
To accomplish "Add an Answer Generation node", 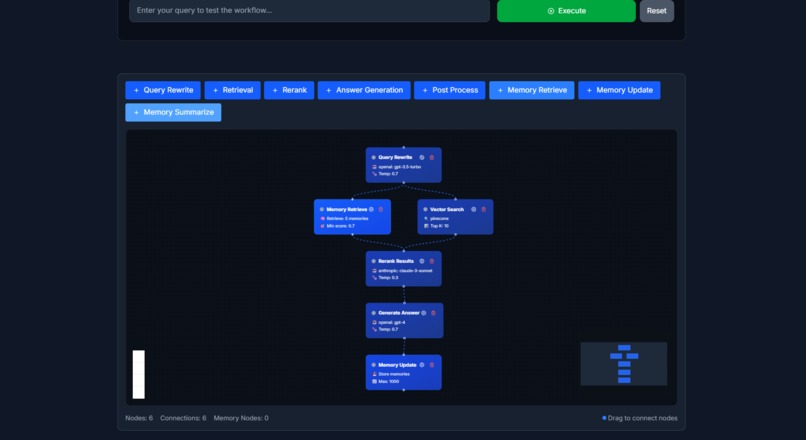I will coord(364,90).
